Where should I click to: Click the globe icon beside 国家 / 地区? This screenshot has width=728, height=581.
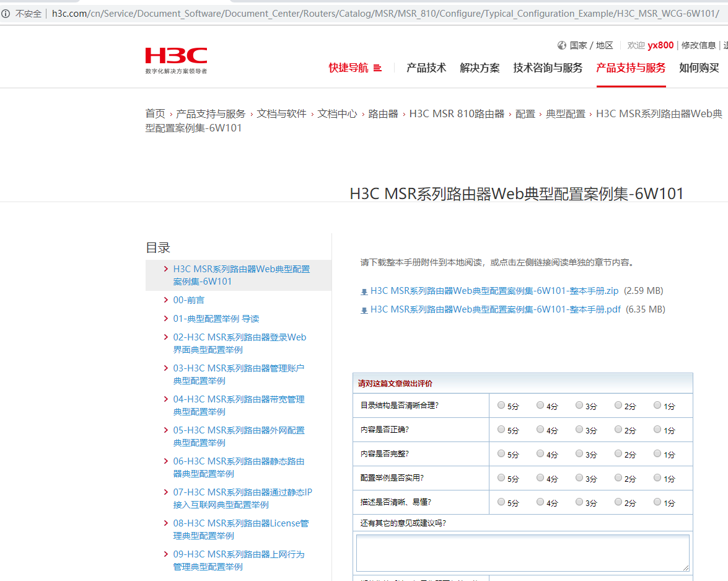[562, 45]
